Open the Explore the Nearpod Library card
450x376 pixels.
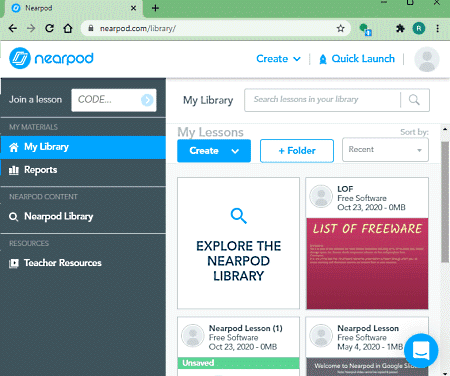(x=238, y=243)
